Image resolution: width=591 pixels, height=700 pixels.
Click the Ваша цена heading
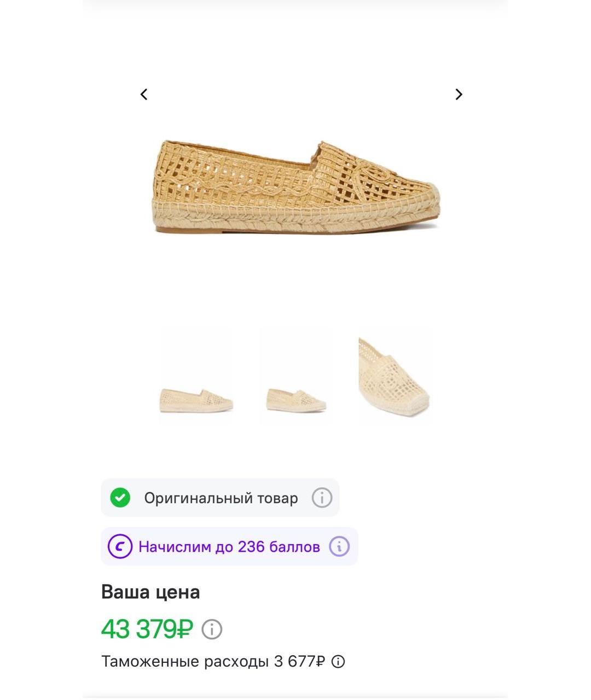(x=150, y=592)
